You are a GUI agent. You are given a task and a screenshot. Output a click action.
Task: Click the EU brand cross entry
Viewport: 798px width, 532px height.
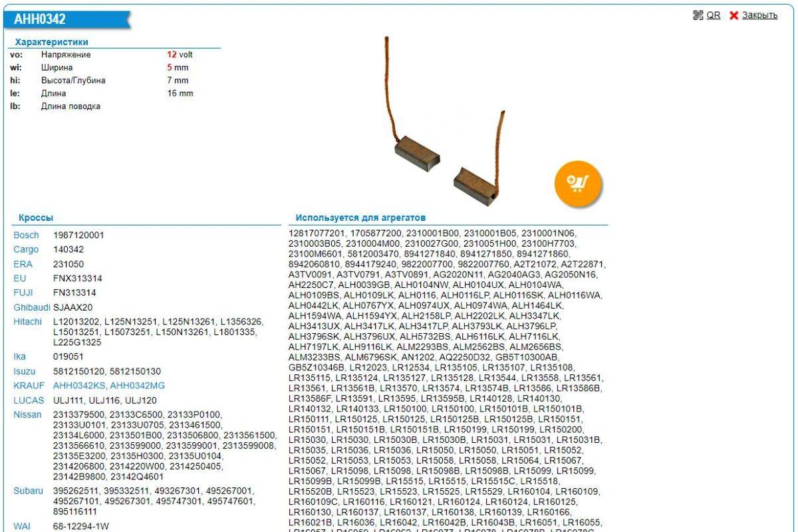pyautogui.click(x=19, y=279)
